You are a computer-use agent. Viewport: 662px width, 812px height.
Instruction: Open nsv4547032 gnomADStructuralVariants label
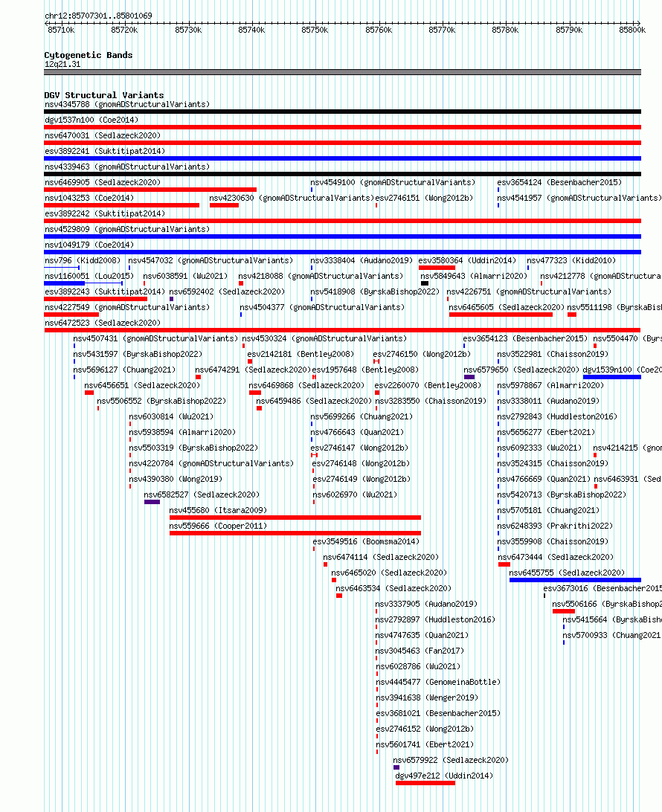211,260
